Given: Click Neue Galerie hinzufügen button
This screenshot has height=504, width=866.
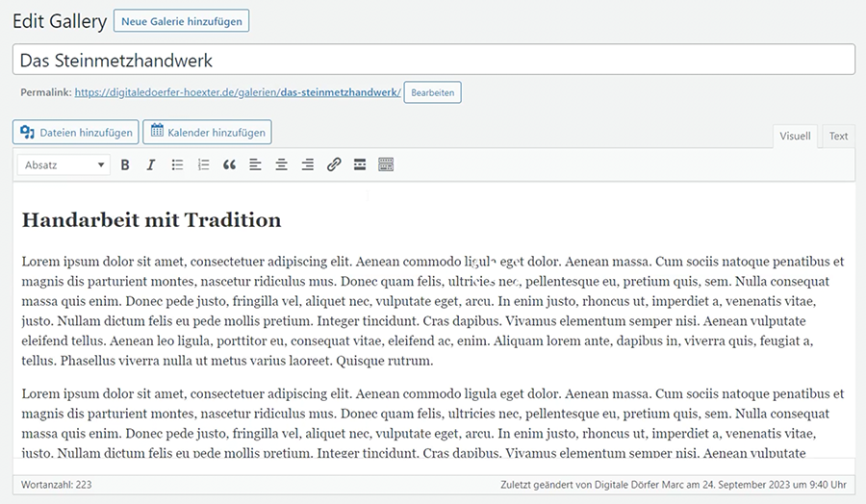Looking at the screenshot, I should pos(181,21).
